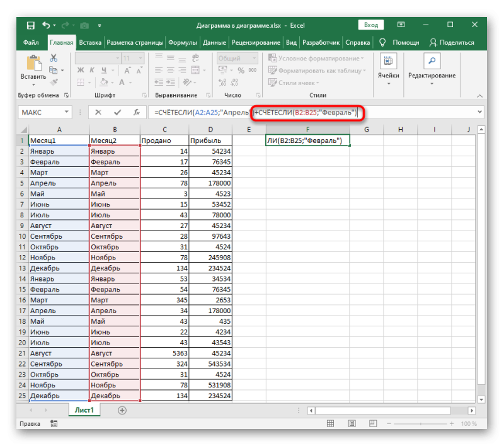Click the Format Painter brush icon
This screenshot has width=504, height=446.
coord(54,83)
